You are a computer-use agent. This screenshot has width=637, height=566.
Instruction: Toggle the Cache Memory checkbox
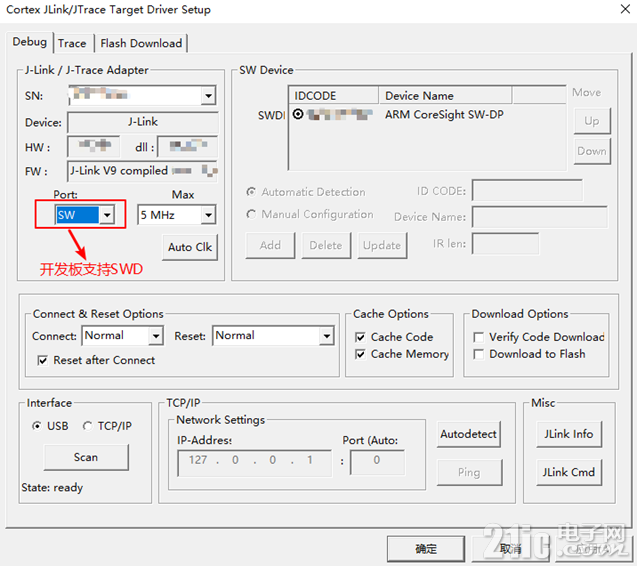[x=360, y=354]
